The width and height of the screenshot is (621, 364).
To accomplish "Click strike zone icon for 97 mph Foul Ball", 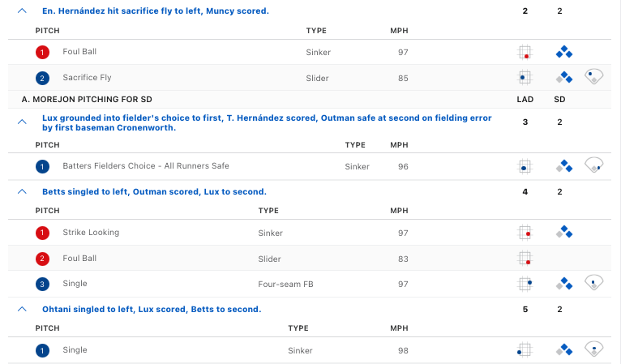I will [525, 53].
